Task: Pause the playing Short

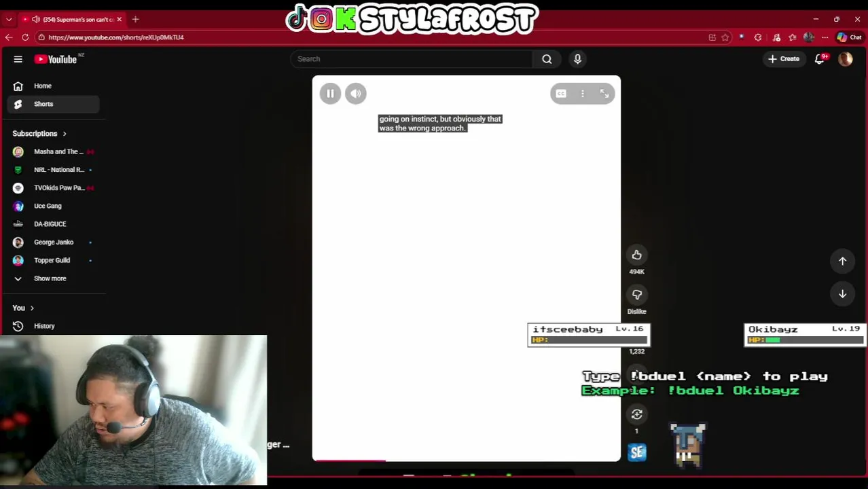Action: click(x=330, y=94)
